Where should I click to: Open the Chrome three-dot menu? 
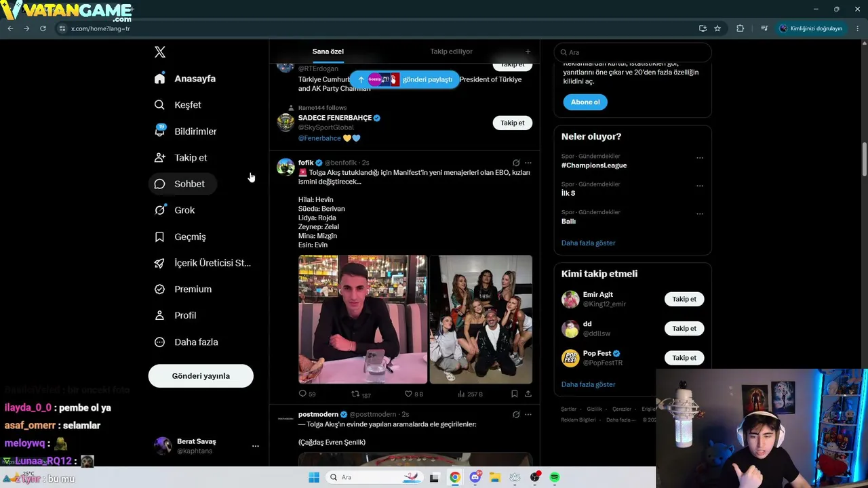858,28
